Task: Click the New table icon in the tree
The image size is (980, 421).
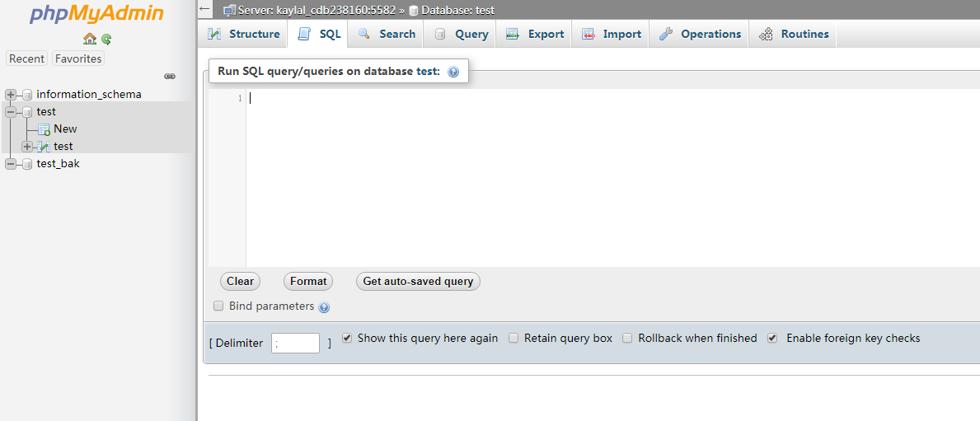Action: click(44, 129)
